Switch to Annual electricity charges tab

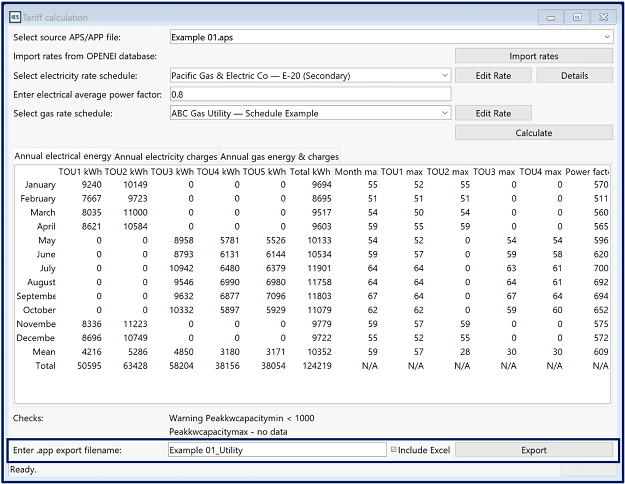point(165,156)
